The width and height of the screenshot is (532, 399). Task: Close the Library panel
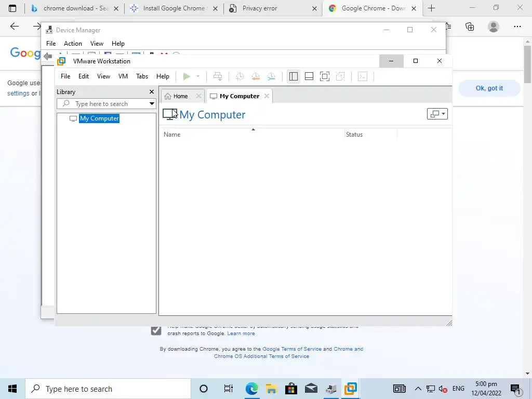tap(152, 91)
